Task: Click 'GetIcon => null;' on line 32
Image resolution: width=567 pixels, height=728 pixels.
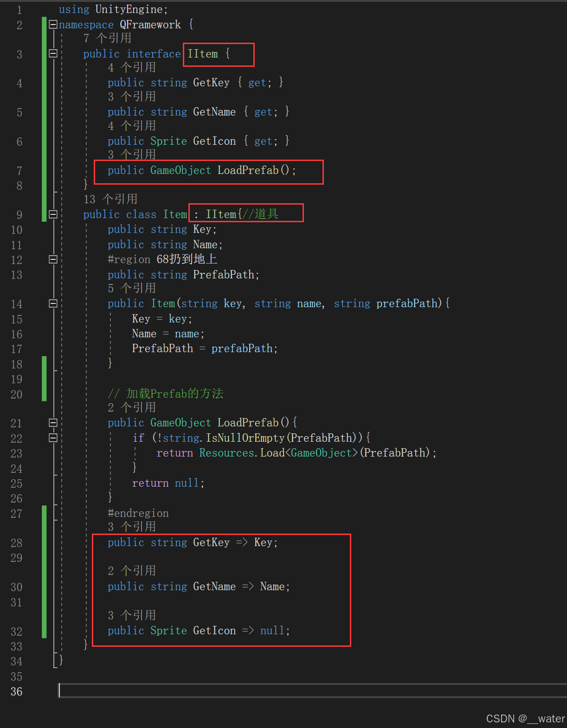Action: pos(241,631)
